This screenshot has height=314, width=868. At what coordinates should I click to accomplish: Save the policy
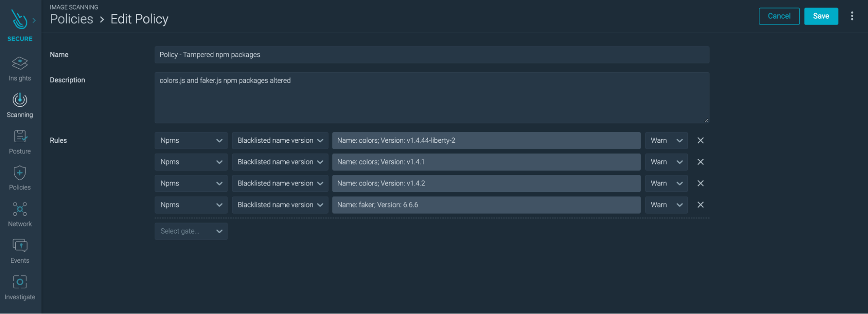point(821,16)
